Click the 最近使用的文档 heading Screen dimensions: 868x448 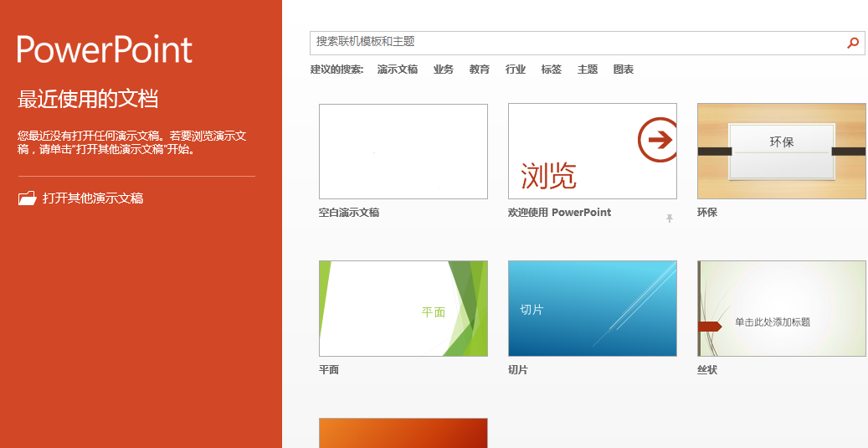[88, 99]
